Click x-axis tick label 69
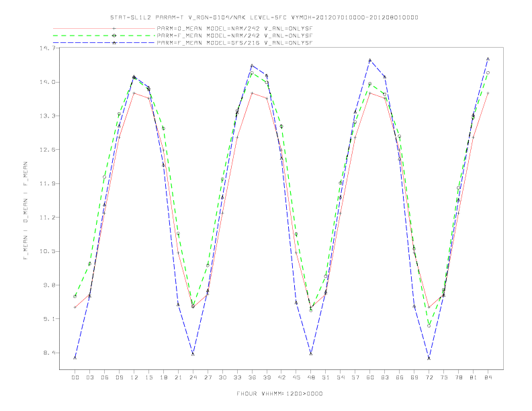 [x=414, y=377]
